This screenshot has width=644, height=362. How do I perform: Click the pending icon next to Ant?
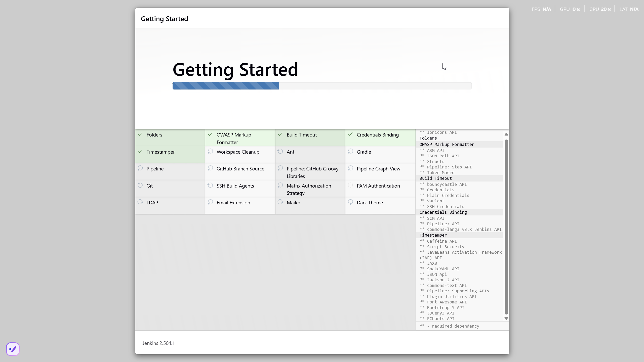280,151
